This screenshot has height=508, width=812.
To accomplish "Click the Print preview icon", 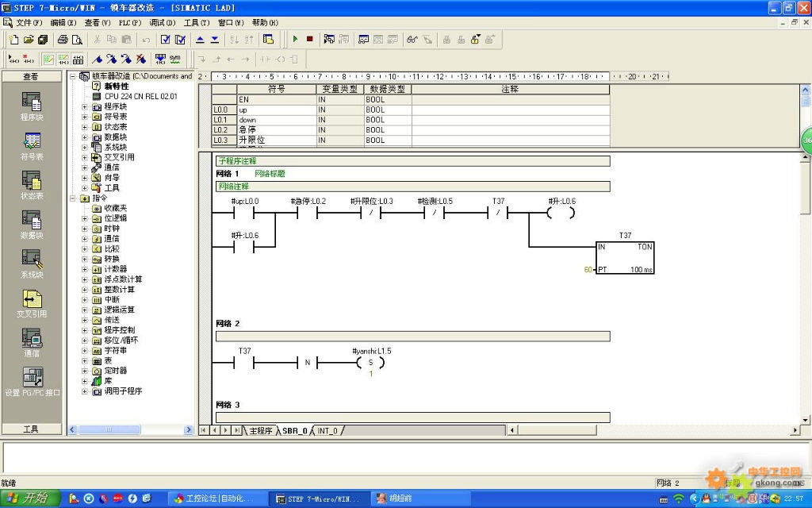I will 77,40.
